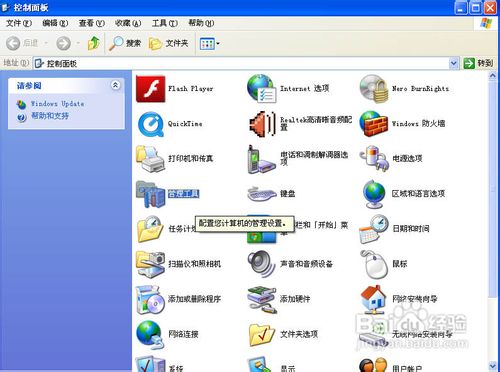
Task: Select the Flash Player text label
Action: click(190, 89)
